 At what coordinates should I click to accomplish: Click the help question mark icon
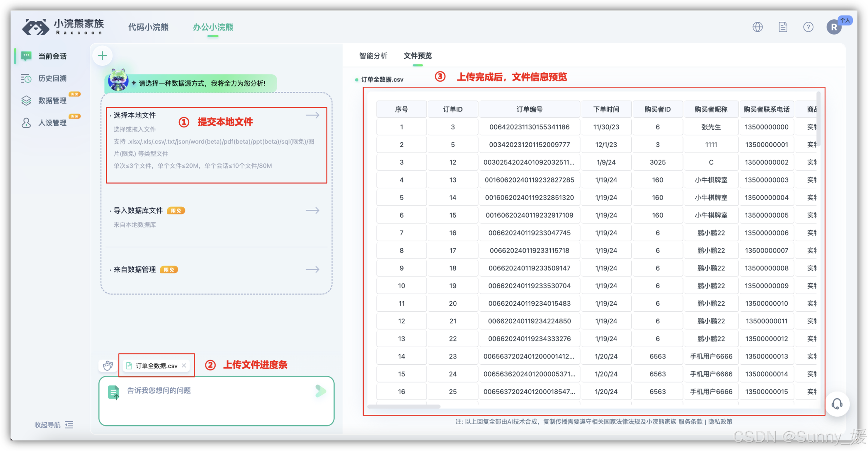point(808,27)
